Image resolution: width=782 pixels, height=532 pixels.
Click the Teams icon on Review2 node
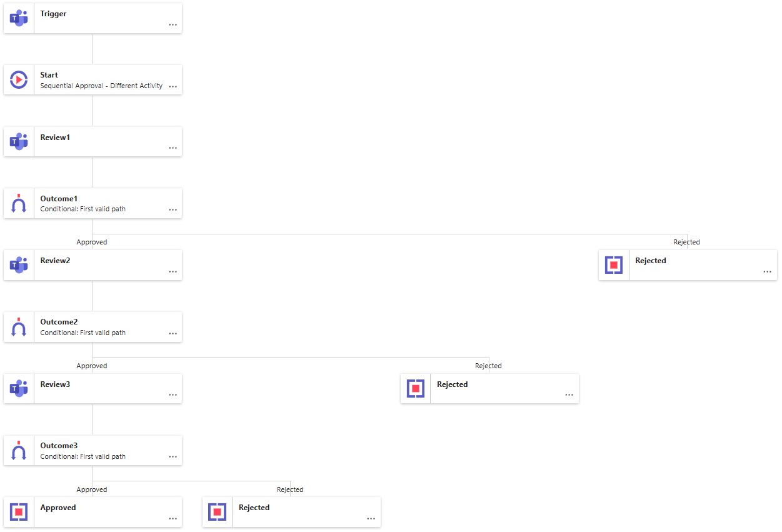(x=19, y=265)
